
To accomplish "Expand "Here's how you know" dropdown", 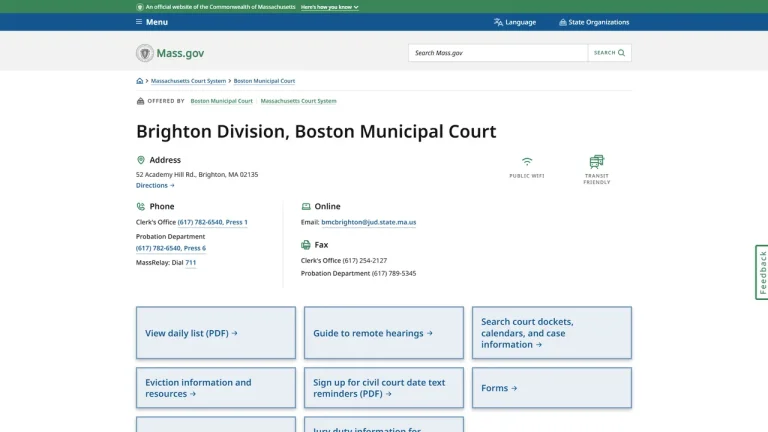I will click(x=330, y=7).
